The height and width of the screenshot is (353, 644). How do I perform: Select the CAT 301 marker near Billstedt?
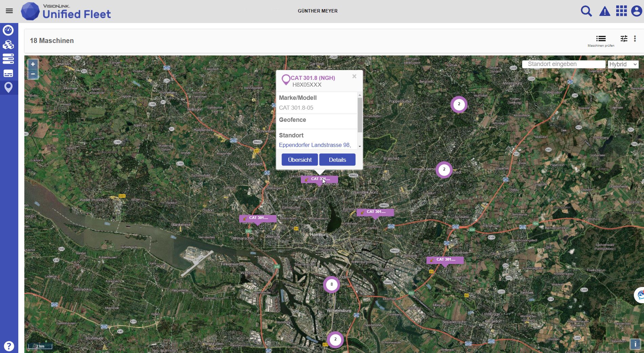pos(445,260)
